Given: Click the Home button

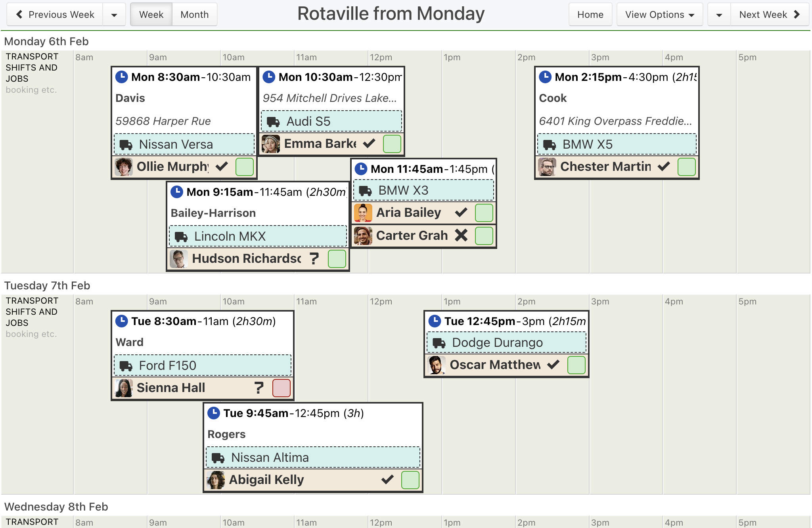Looking at the screenshot, I should pyautogui.click(x=590, y=15).
